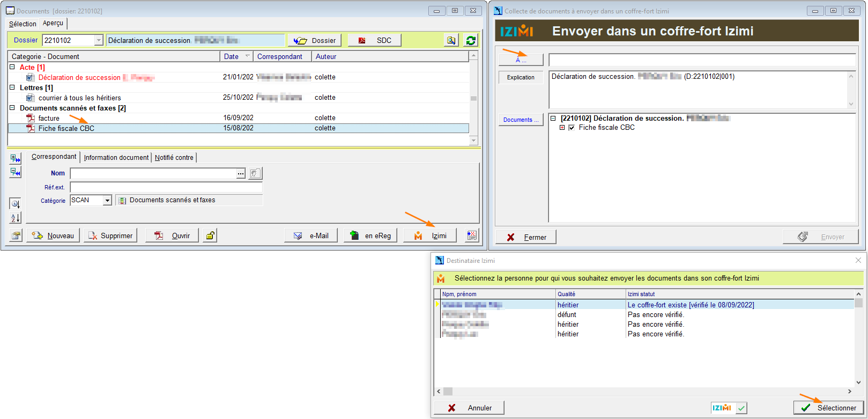The image size is (868, 419).
Task: Collapse the Documents scannés et faxes [2] group
Action: coord(12,108)
